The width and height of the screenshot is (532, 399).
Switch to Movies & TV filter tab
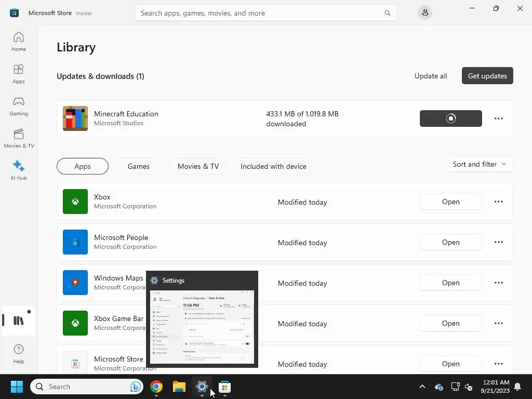point(198,166)
